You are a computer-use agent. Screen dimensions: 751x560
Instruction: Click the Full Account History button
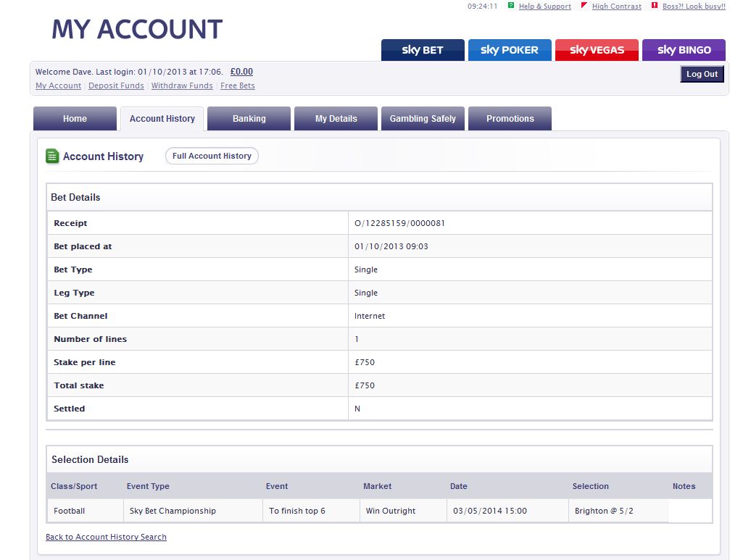[x=212, y=156]
